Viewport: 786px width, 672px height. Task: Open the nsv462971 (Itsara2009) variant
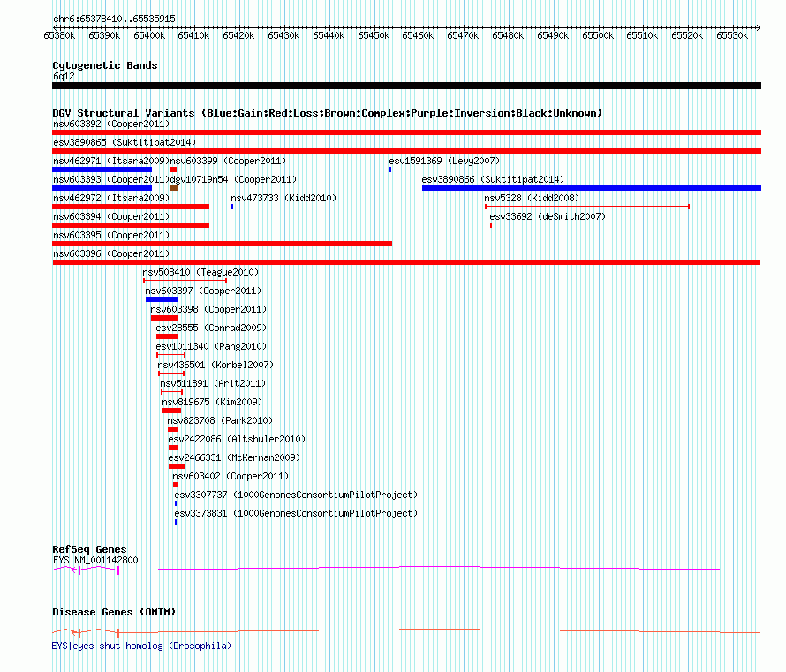coord(111,161)
